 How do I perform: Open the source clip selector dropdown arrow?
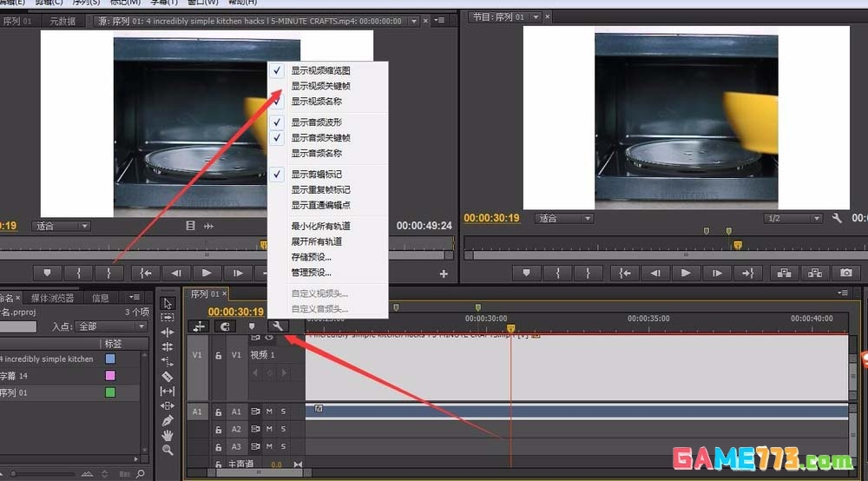(x=414, y=21)
